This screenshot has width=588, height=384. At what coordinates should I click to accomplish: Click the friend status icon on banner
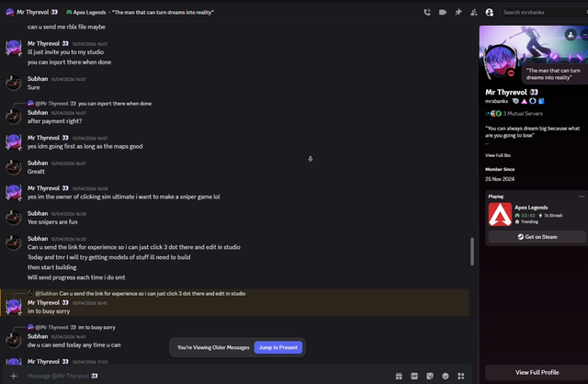pos(571,35)
